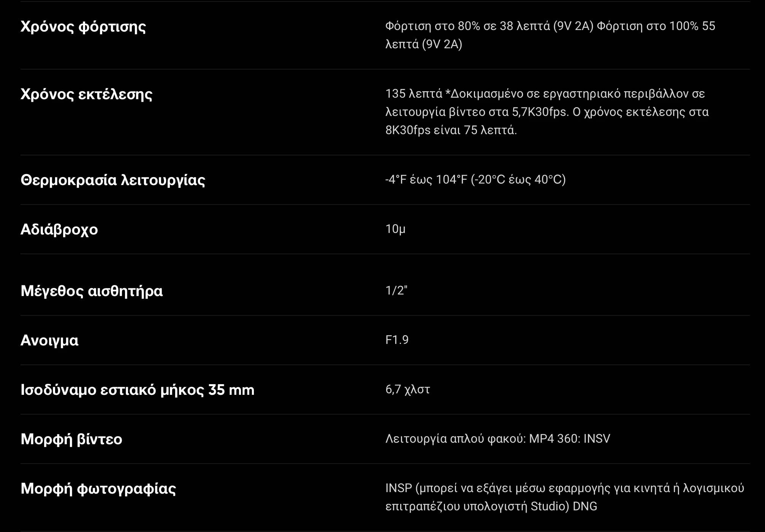The width and height of the screenshot is (765, 532).
Task: Select the waterproof value "10μ"
Action: pos(395,229)
